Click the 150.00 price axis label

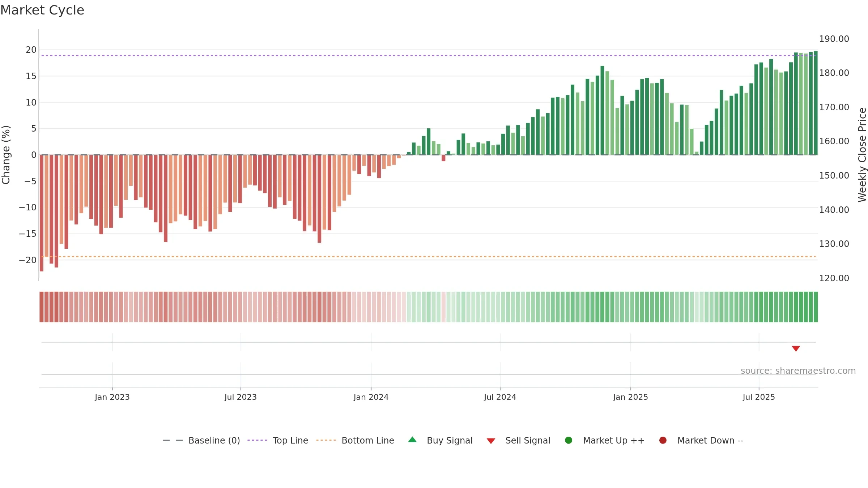click(834, 176)
